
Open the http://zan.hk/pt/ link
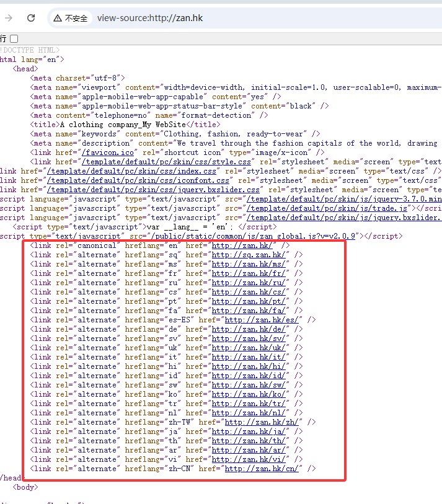(249, 301)
